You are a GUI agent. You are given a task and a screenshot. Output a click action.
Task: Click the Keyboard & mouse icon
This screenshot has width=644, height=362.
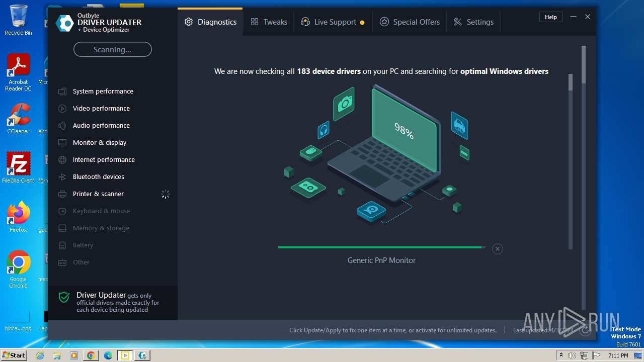[62, 211]
